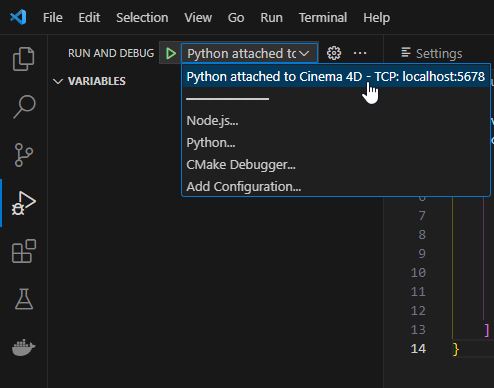Click line number 7 in editor gutter
Viewport: 494px width, 388px height.
[422, 216]
